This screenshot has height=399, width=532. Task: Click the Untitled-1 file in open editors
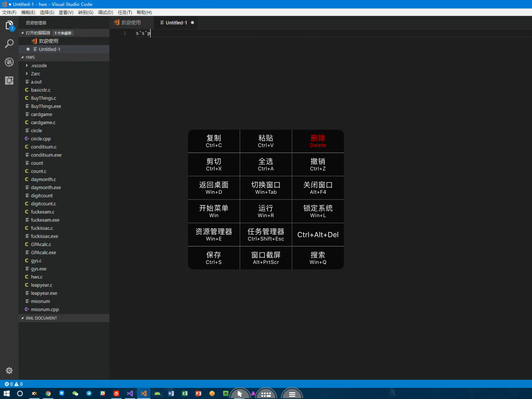(x=50, y=49)
